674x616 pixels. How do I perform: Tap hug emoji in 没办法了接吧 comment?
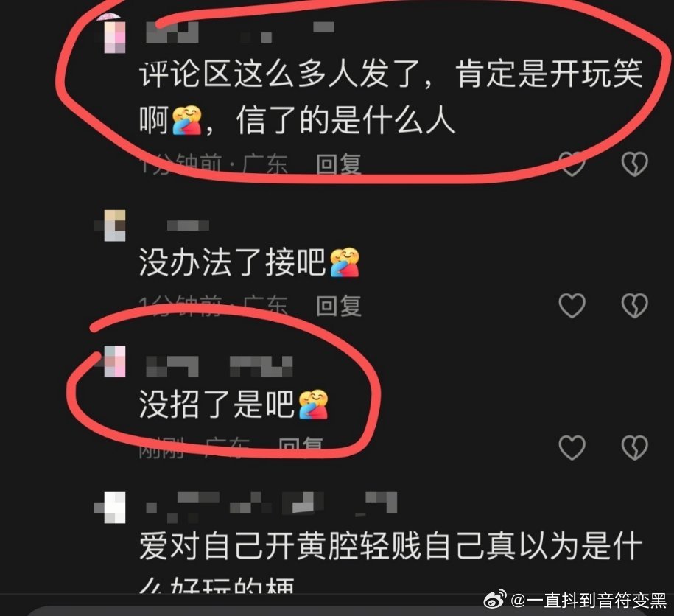tap(344, 262)
